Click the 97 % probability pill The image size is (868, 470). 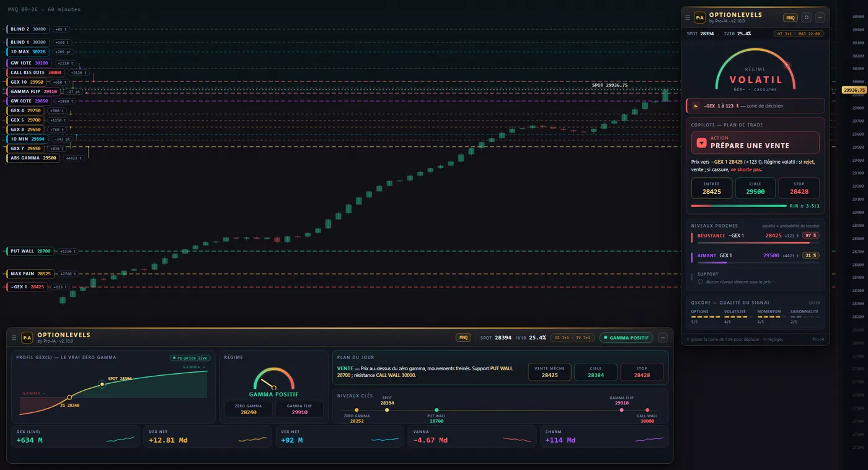811,236
